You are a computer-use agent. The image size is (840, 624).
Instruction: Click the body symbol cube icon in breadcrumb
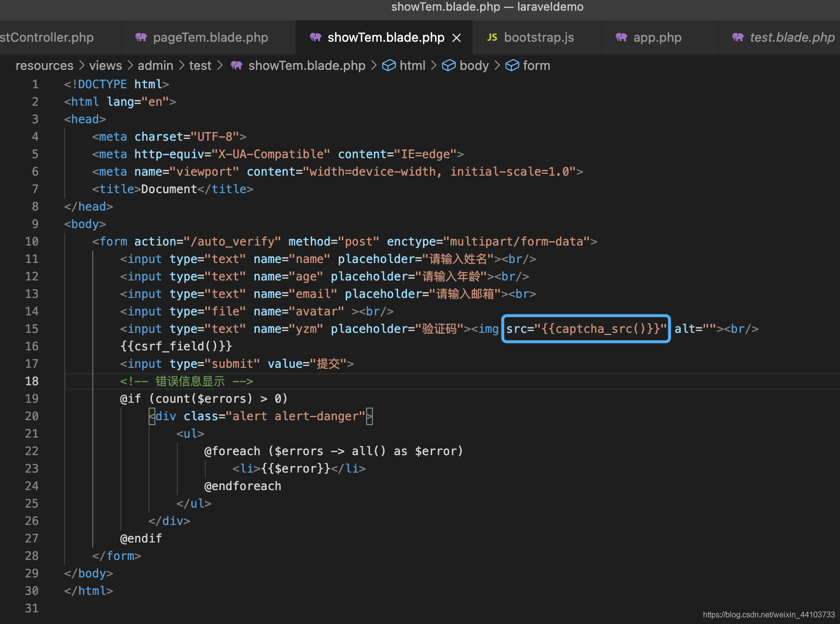point(449,66)
